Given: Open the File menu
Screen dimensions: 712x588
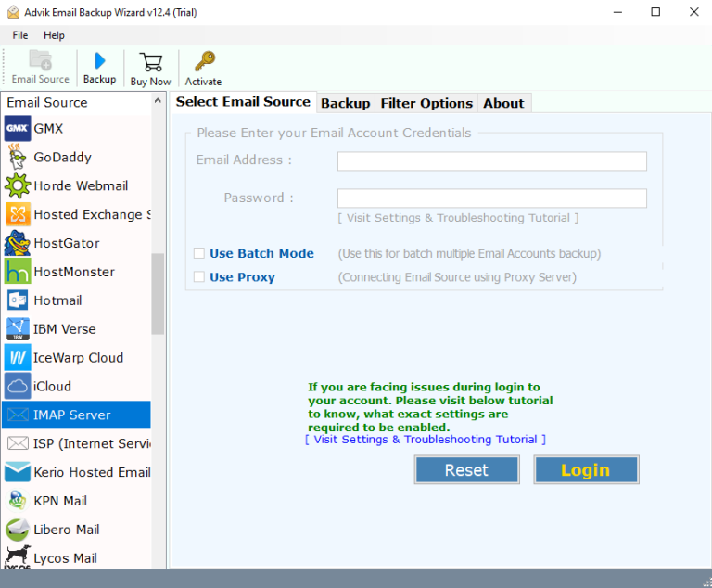Looking at the screenshot, I should (x=20, y=35).
